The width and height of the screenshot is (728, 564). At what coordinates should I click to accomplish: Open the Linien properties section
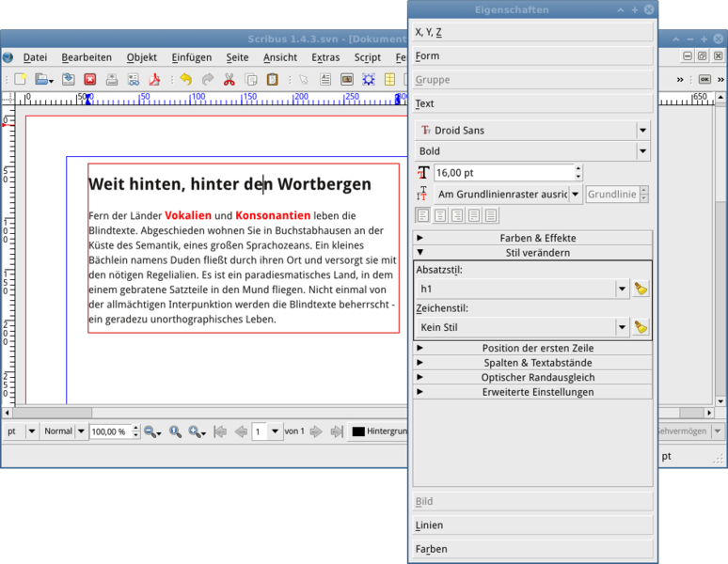532,525
